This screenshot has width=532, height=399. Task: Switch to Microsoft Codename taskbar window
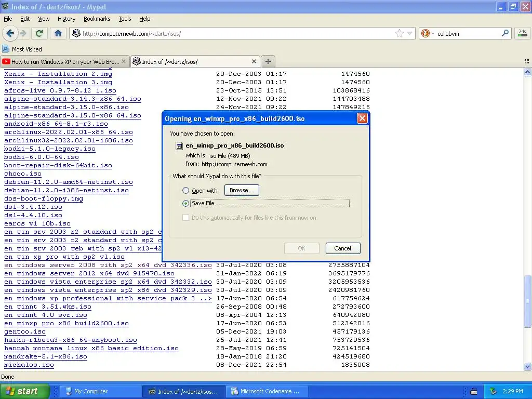268,391
